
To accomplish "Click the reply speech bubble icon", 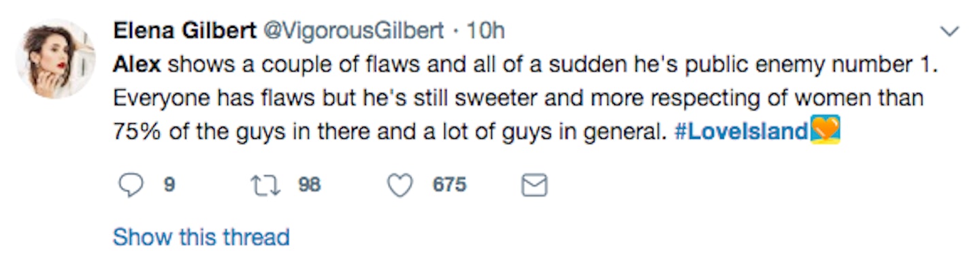I will tap(130, 185).
